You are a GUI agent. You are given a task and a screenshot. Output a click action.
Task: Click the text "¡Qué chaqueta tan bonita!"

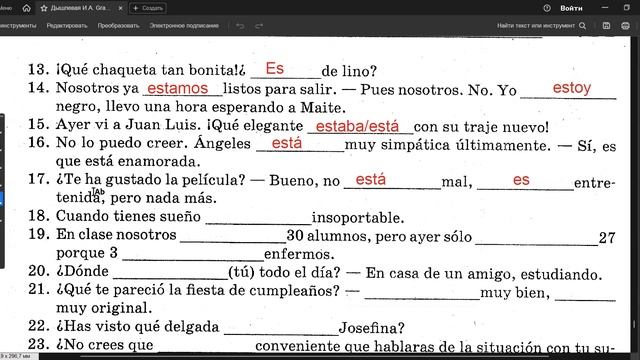147,70
